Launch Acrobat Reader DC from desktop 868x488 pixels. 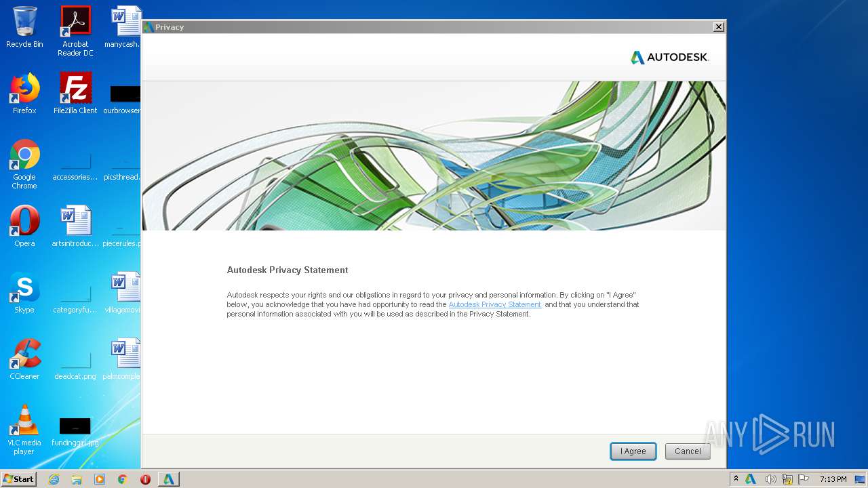[x=75, y=31]
